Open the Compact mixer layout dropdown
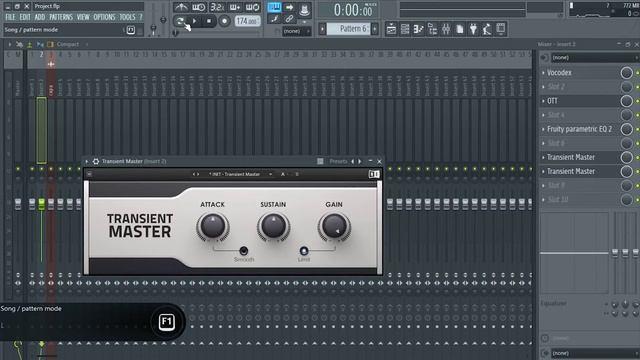 click(68, 44)
